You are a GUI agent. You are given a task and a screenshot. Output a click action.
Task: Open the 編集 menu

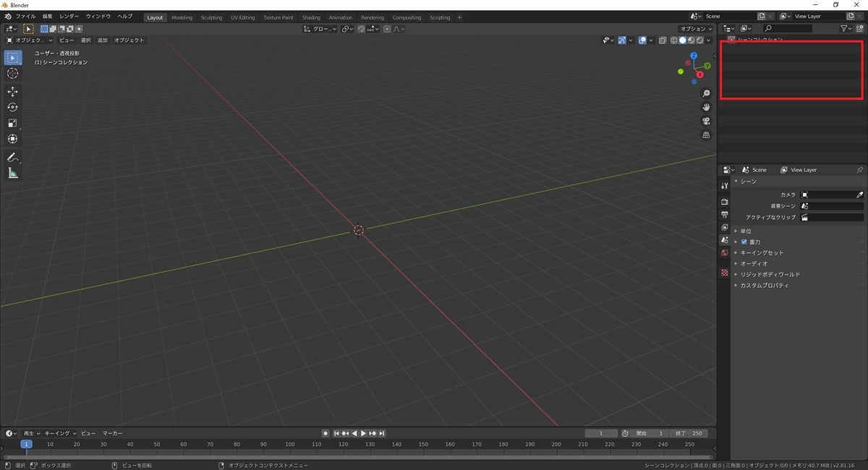47,17
